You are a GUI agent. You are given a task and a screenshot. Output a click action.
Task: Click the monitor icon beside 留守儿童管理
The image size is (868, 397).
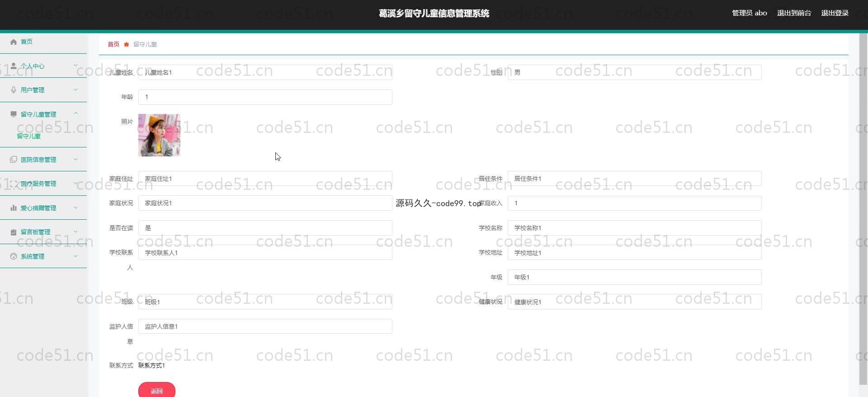pyautogui.click(x=14, y=114)
